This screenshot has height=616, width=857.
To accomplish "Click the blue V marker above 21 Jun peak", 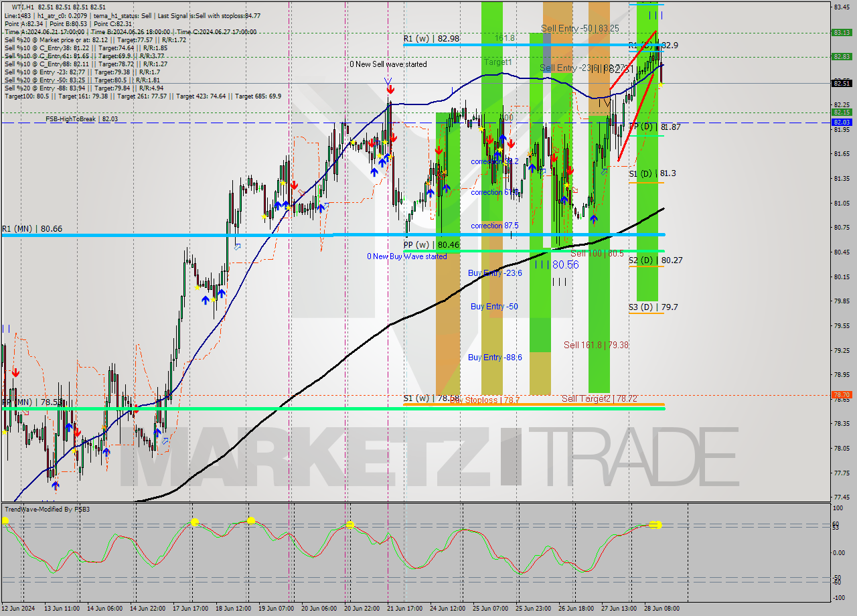I will (388, 82).
